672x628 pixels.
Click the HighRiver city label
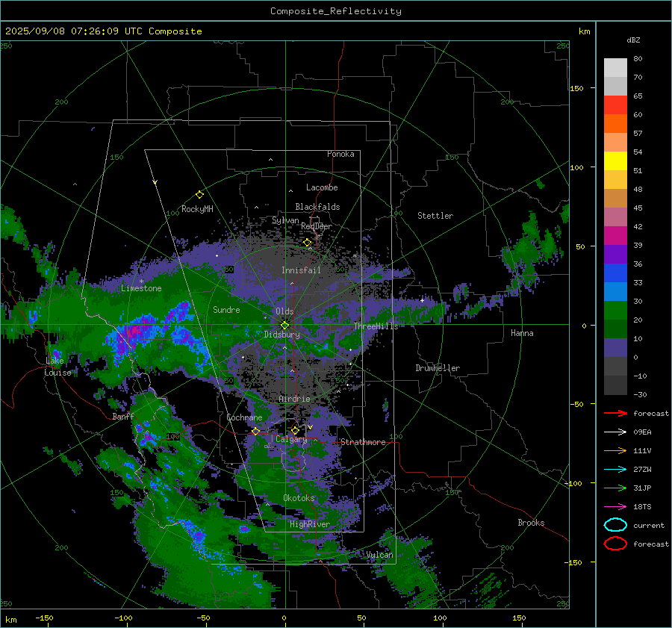[x=310, y=524]
